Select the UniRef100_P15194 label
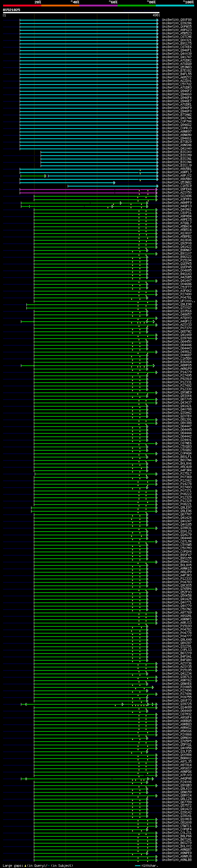This screenshot has width=197, height=868. 176,260
